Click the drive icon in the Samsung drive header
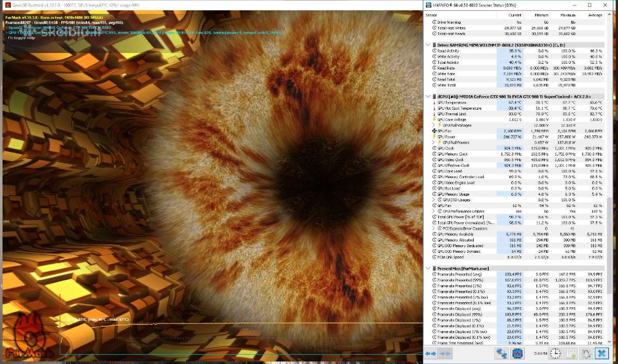618x364 pixels. tap(434, 45)
